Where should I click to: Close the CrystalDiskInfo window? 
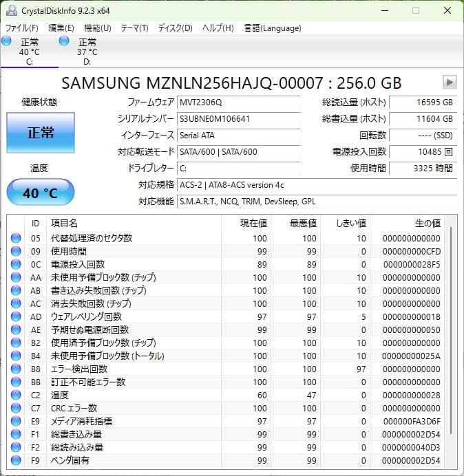[x=447, y=10]
